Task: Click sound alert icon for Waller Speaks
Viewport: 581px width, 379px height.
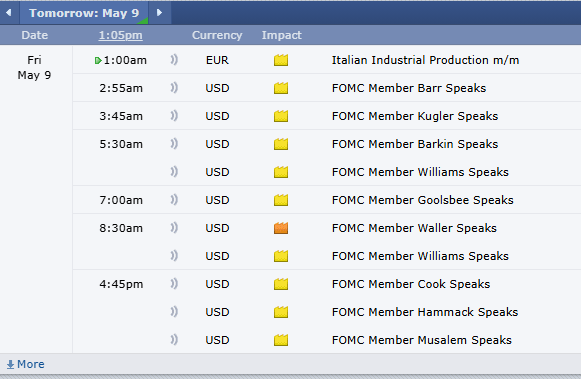Action: 174,228
